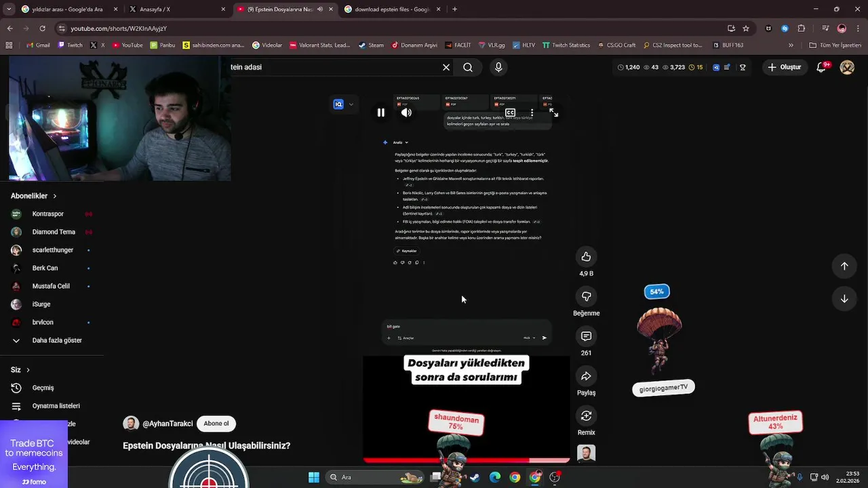Open the Mustafa Celil subscription
Image resolution: width=868 pixels, height=488 pixels.
[52, 286]
